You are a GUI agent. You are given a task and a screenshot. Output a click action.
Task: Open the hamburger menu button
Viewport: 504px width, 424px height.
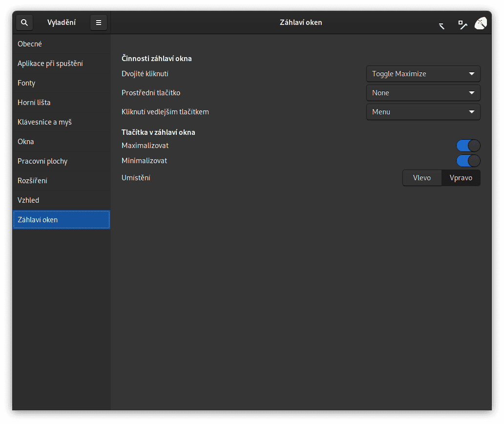click(x=99, y=22)
